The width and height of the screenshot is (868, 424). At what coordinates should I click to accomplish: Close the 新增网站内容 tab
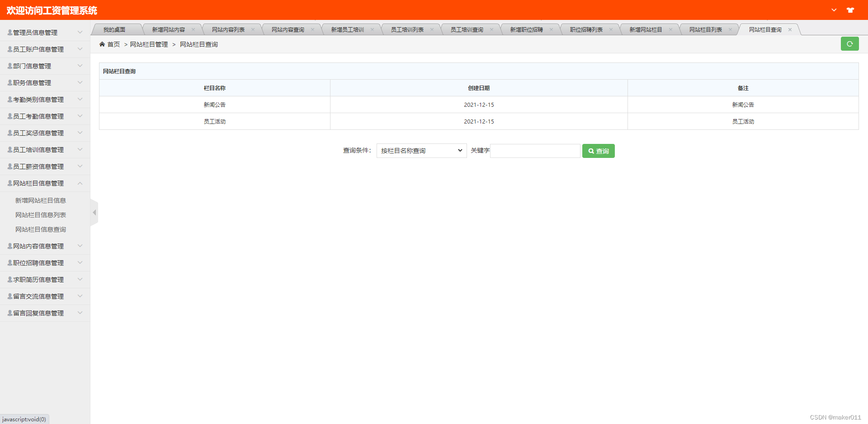click(x=193, y=30)
